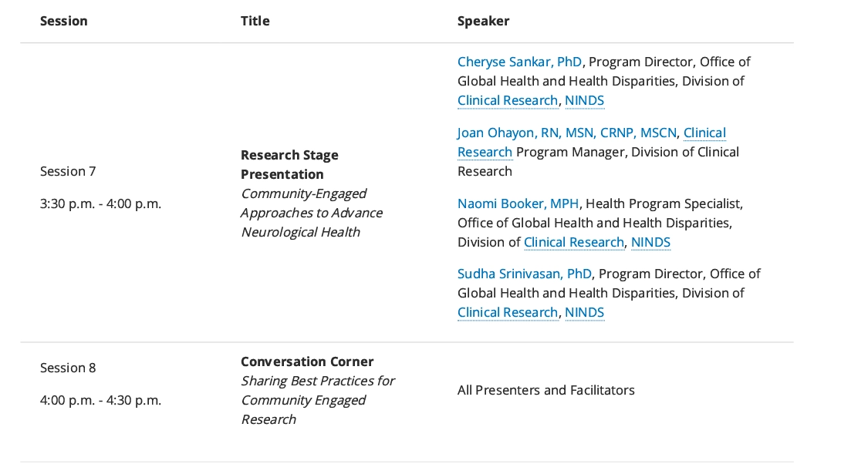Click the Session column header

(x=63, y=21)
